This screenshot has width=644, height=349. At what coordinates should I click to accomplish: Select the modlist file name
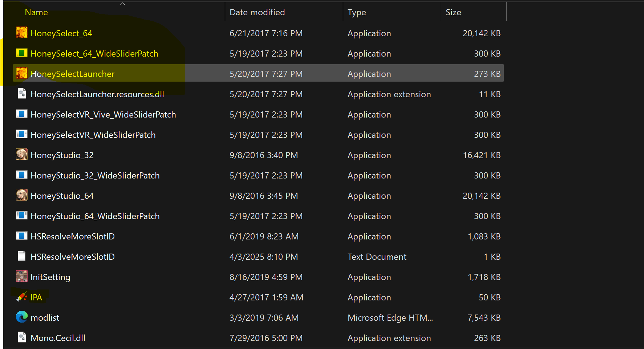click(x=45, y=318)
